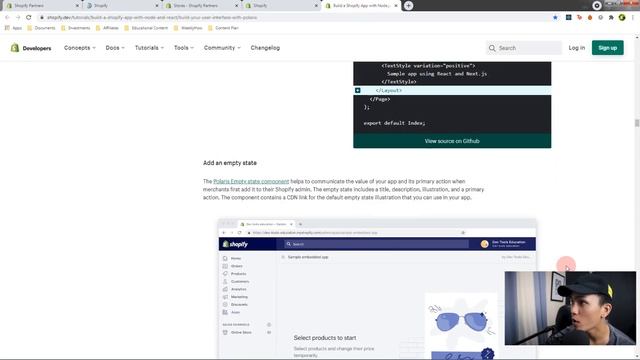The image size is (640, 360).
Task: Go to the Changelog page
Action: point(265,48)
